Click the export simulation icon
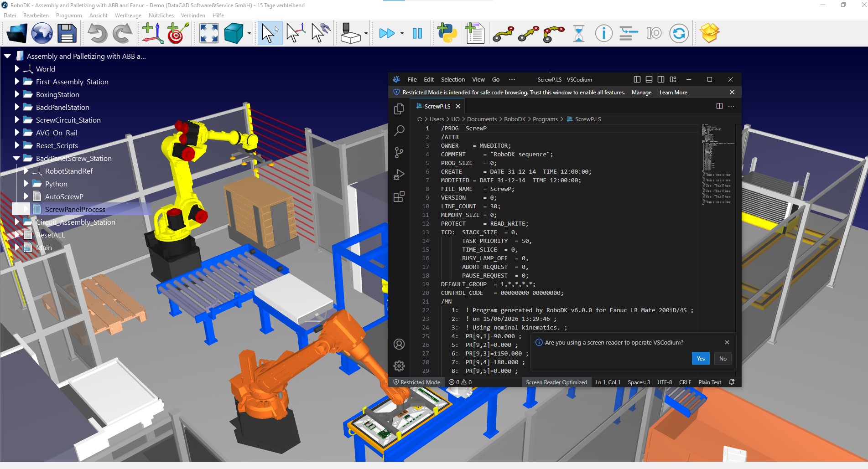The width and height of the screenshot is (868, 469). (x=351, y=33)
